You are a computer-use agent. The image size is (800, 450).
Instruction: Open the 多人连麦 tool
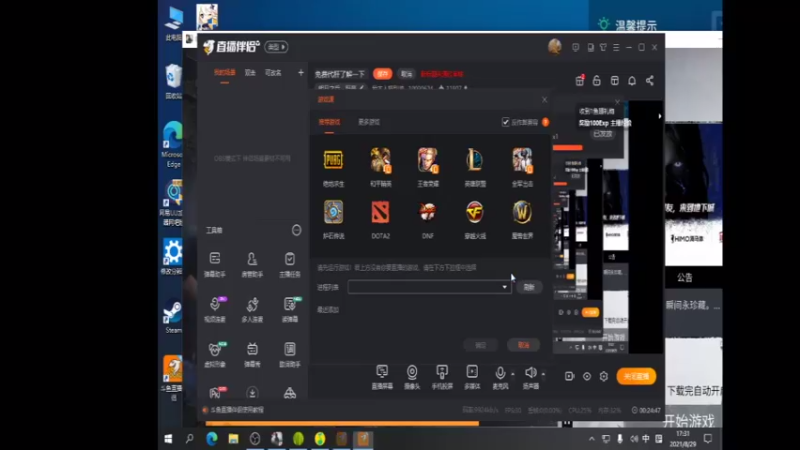coord(252,309)
